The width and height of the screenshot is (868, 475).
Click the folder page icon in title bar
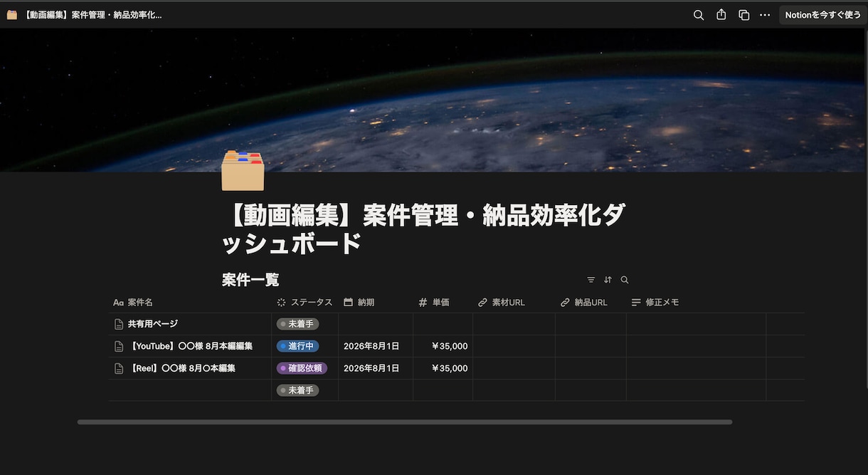pyautogui.click(x=12, y=15)
